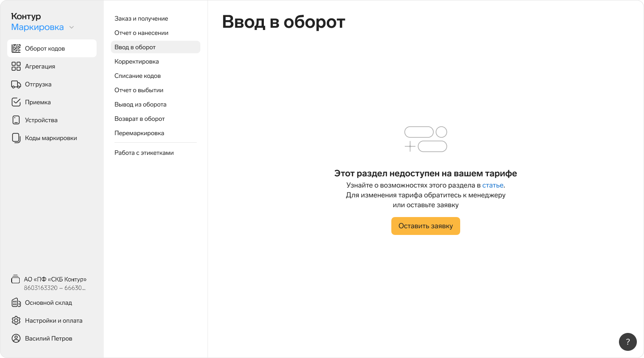Open the Списание кодов menu item
Screen dimensions: 644x358
point(137,76)
